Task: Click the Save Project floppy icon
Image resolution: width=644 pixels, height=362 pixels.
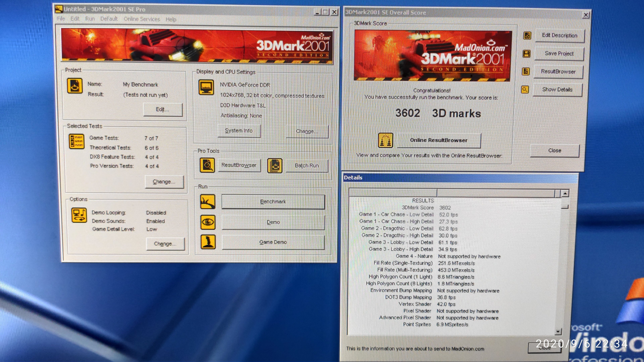Action: click(x=526, y=54)
